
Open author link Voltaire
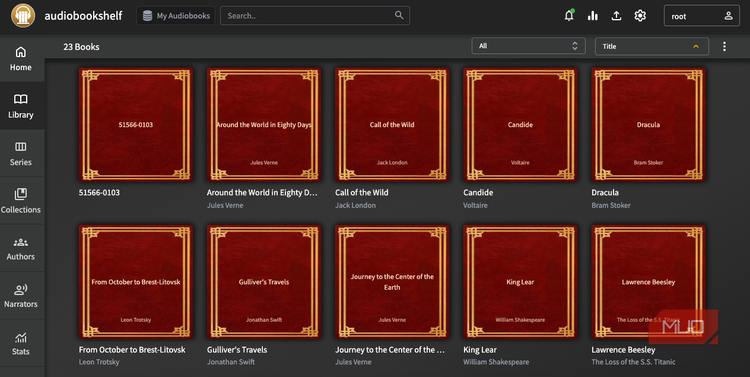click(475, 205)
